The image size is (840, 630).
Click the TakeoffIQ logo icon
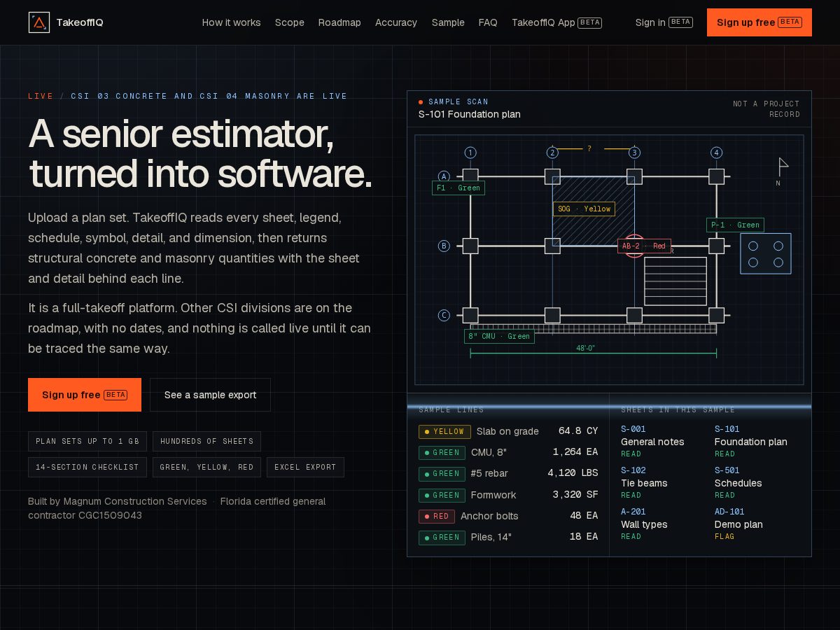point(39,22)
